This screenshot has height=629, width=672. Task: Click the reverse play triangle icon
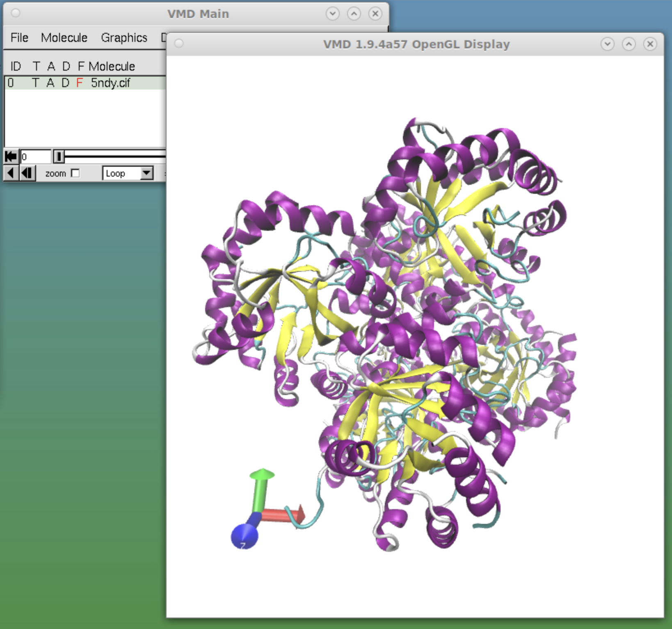[10, 173]
